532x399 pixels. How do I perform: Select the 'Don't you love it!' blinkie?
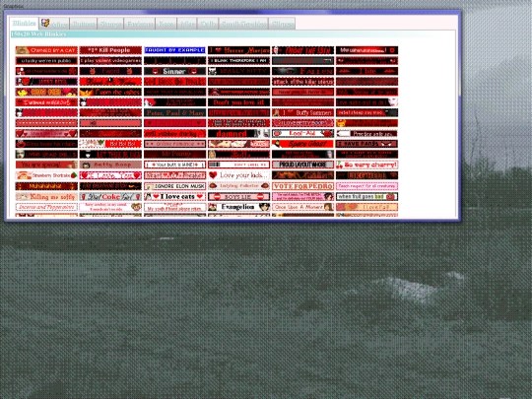tap(238, 102)
